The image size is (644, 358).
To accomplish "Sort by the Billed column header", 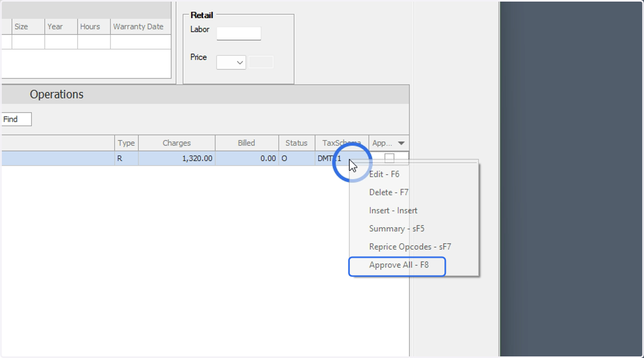I will pos(247,143).
